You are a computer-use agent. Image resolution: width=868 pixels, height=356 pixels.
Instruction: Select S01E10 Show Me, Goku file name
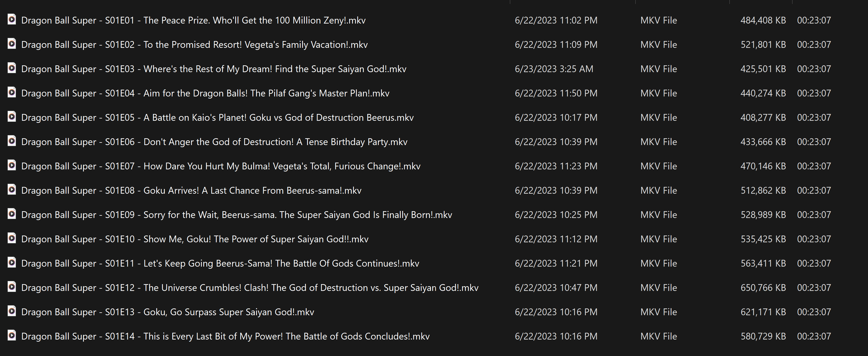[194, 239]
